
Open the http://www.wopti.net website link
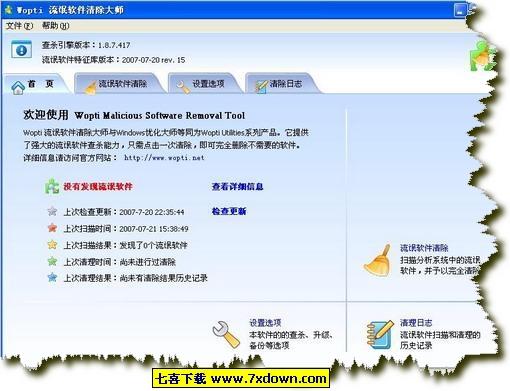click(x=164, y=158)
